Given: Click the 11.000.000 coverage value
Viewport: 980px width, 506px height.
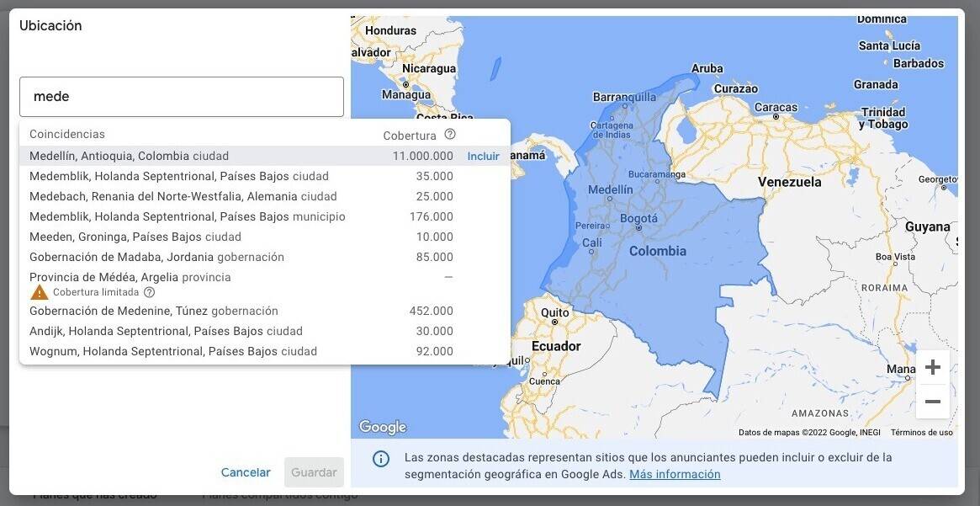Looking at the screenshot, I should coord(422,156).
